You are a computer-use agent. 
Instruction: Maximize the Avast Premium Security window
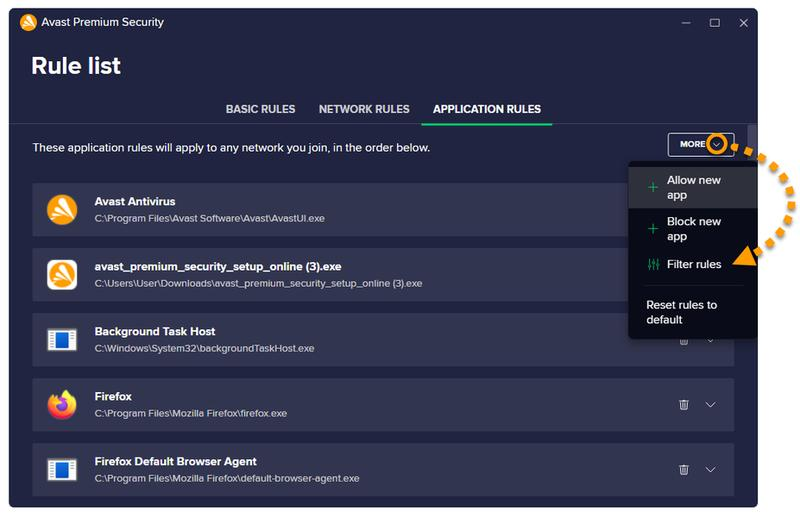point(715,23)
